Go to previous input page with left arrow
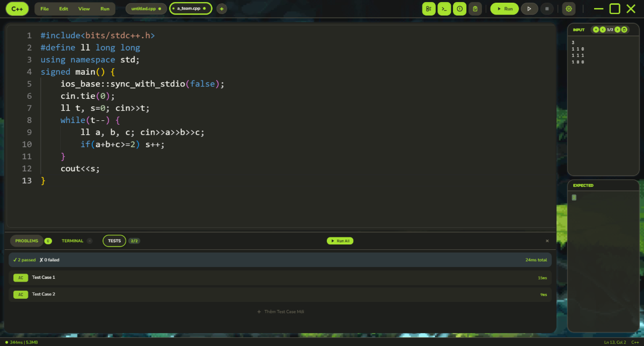 point(603,30)
